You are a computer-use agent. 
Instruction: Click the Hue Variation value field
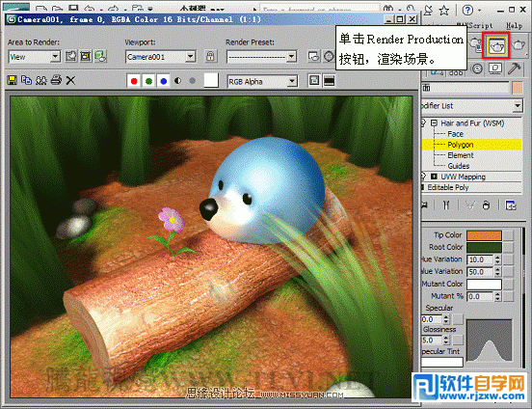click(x=480, y=259)
